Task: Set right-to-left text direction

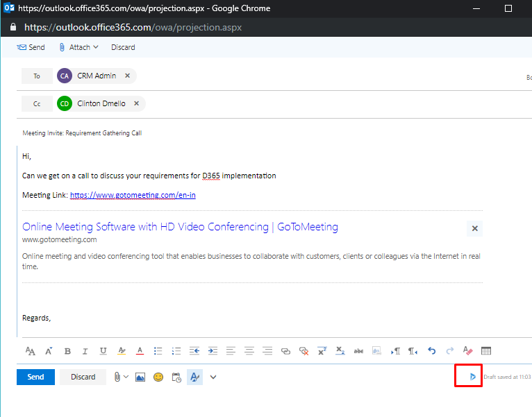Action: click(413, 351)
